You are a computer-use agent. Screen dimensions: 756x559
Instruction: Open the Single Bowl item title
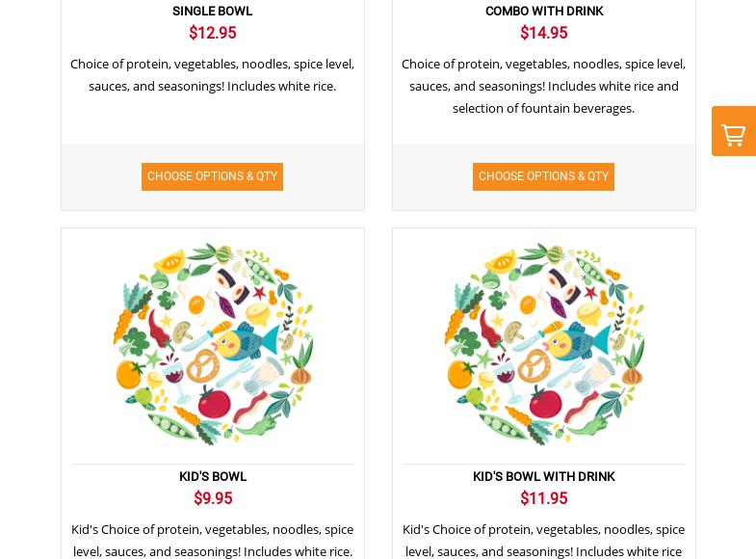[212, 11]
